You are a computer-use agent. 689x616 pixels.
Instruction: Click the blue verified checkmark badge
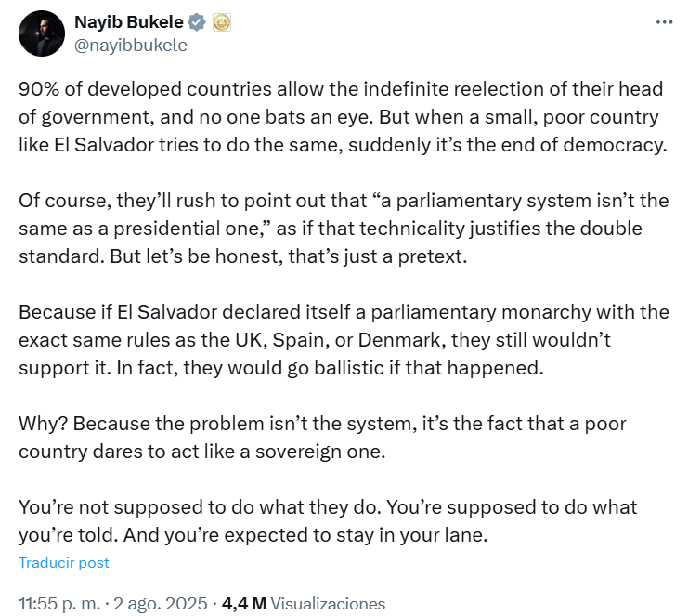[x=197, y=21]
